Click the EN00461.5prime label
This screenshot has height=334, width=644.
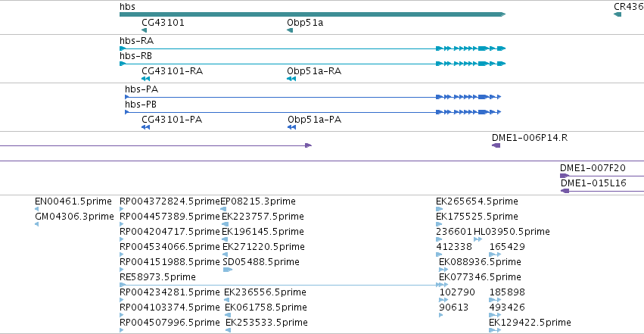(73, 201)
